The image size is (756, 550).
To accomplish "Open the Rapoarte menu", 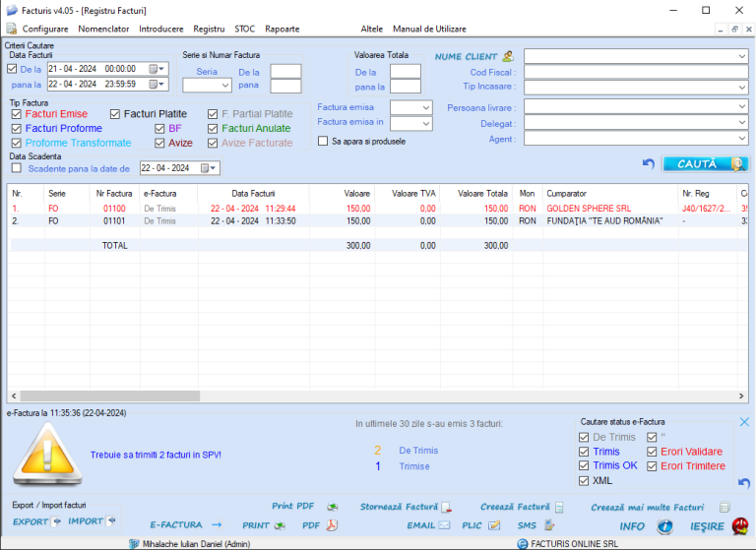I will pyautogui.click(x=282, y=30).
